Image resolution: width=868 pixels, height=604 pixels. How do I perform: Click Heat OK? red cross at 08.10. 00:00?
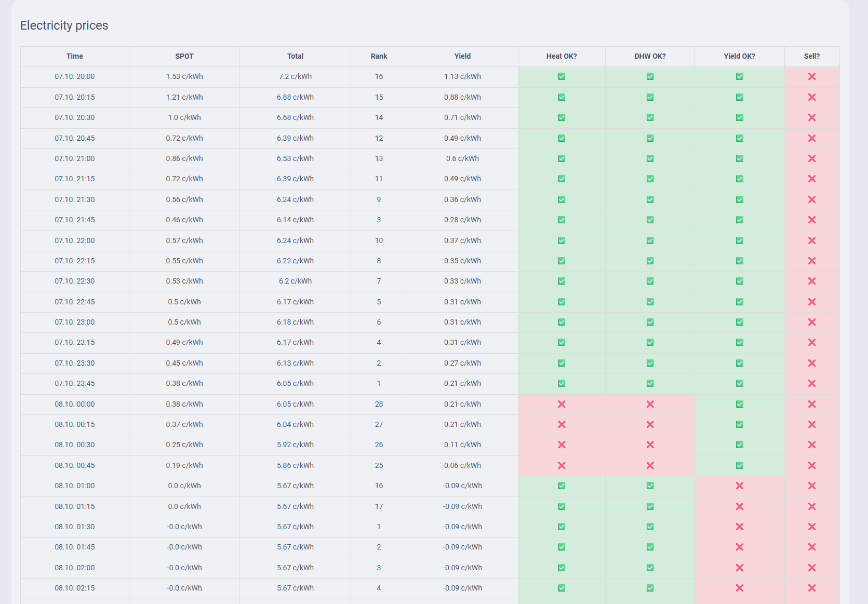point(561,404)
